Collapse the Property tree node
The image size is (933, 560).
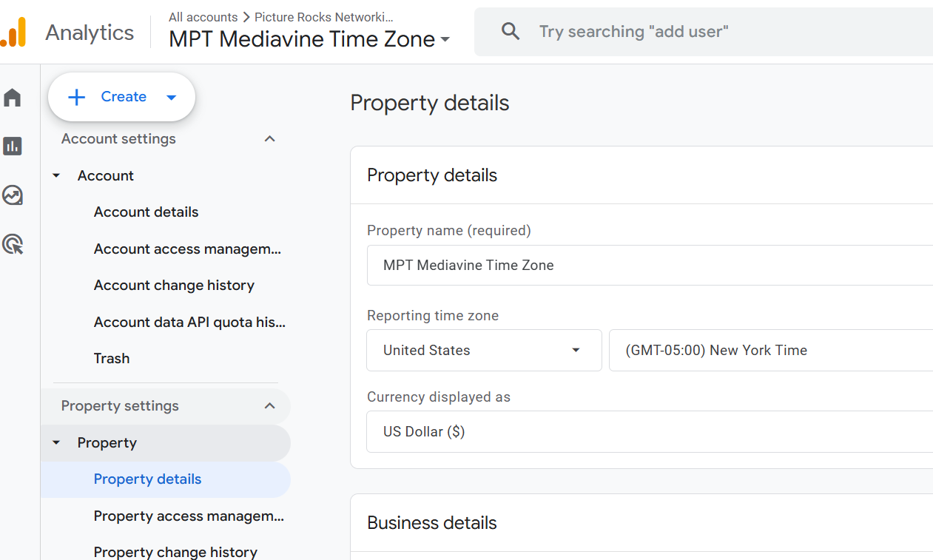click(56, 443)
